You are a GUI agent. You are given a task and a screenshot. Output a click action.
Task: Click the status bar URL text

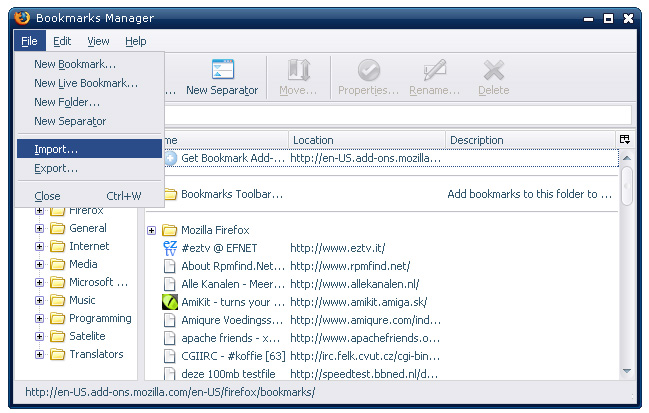coord(170,392)
